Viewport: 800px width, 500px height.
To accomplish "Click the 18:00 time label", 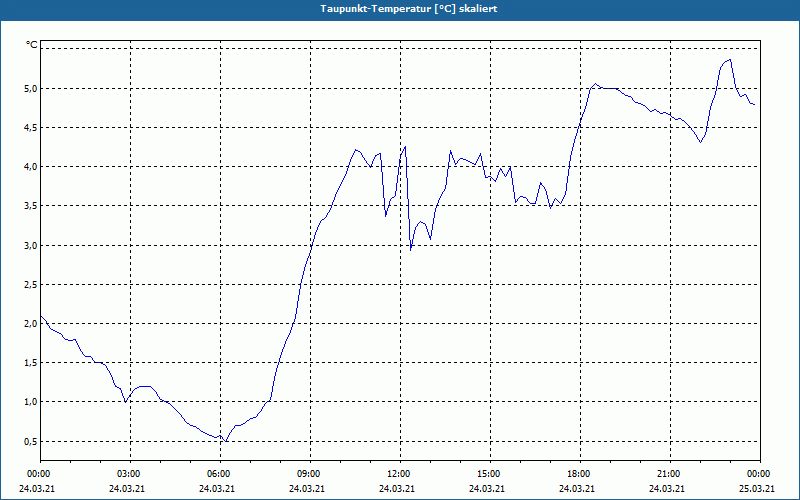I will (x=579, y=474).
